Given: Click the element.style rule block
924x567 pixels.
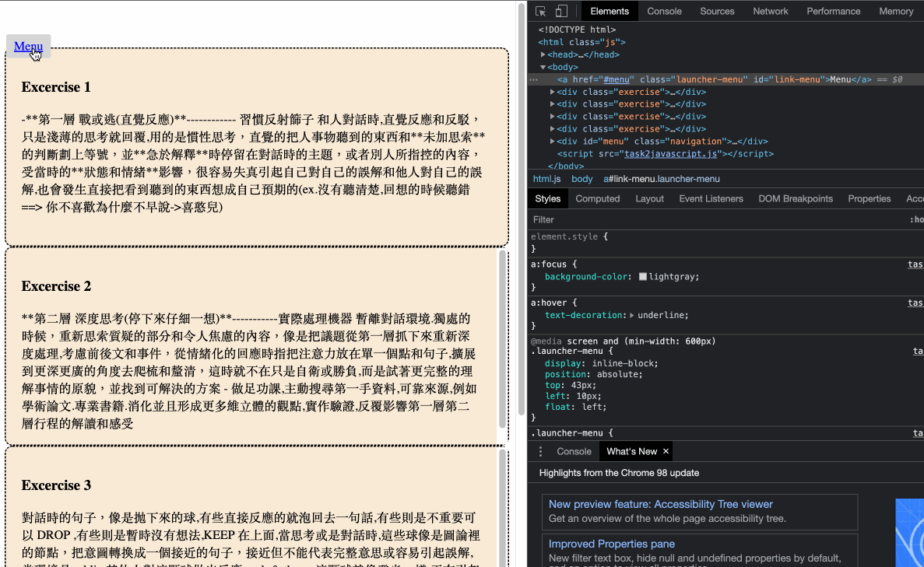Looking at the screenshot, I should pos(725,243).
